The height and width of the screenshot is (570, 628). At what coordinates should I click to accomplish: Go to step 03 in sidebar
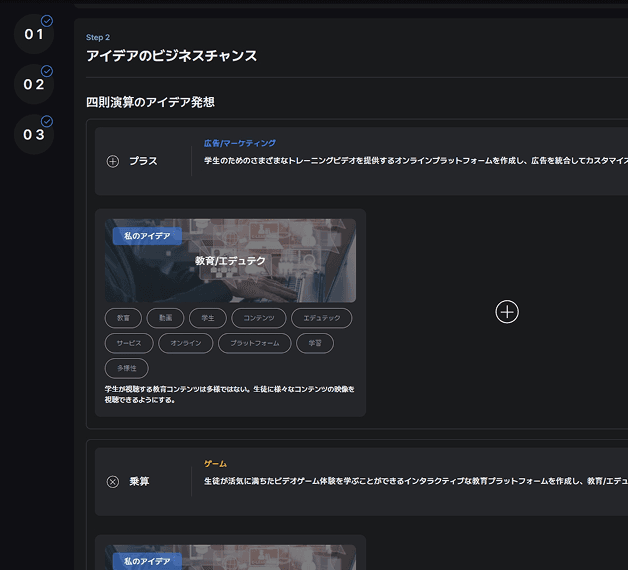point(34,135)
